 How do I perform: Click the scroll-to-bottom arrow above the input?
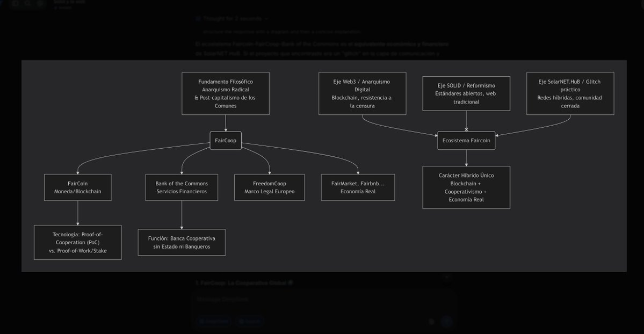pyautogui.click(x=446, y=277)
